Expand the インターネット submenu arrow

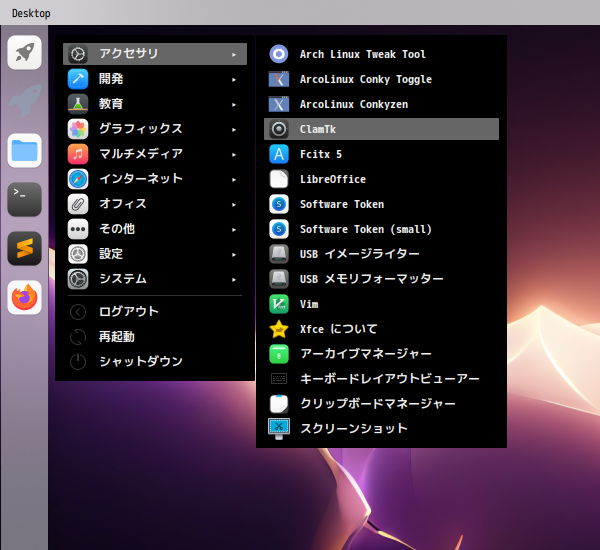234,180
